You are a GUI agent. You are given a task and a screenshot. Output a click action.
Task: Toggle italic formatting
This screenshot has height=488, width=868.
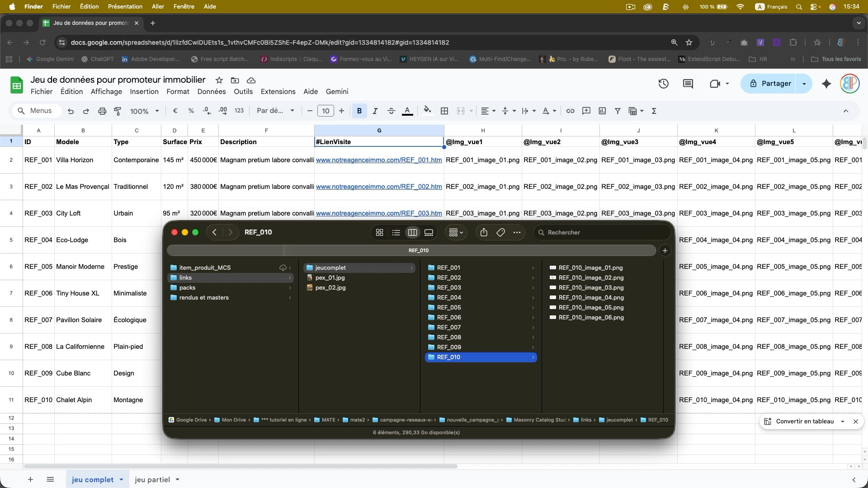(x=375, y=111)
